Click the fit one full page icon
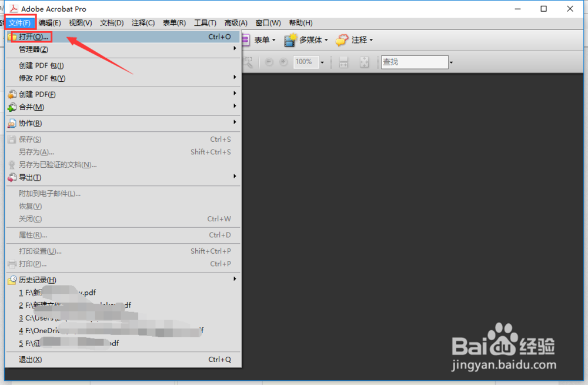The width and height of the screenshot is (588, 385). pos(364,62)
